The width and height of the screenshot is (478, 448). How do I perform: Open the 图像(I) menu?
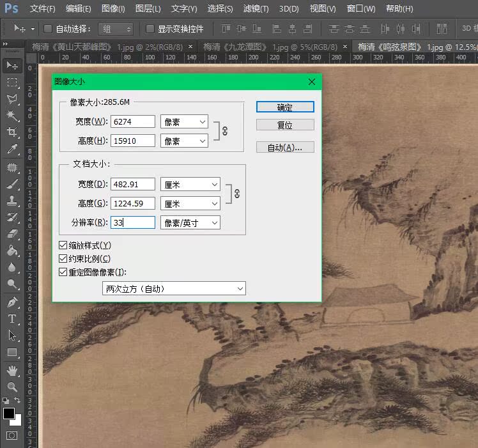113,8
